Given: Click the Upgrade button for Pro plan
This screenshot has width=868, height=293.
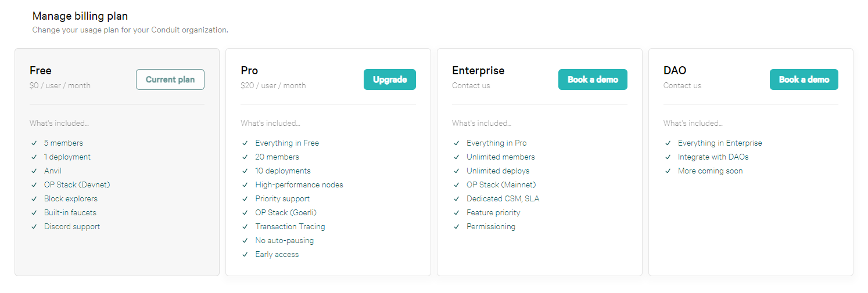Looking at the screenshot, I should click(x=389, y=79).
